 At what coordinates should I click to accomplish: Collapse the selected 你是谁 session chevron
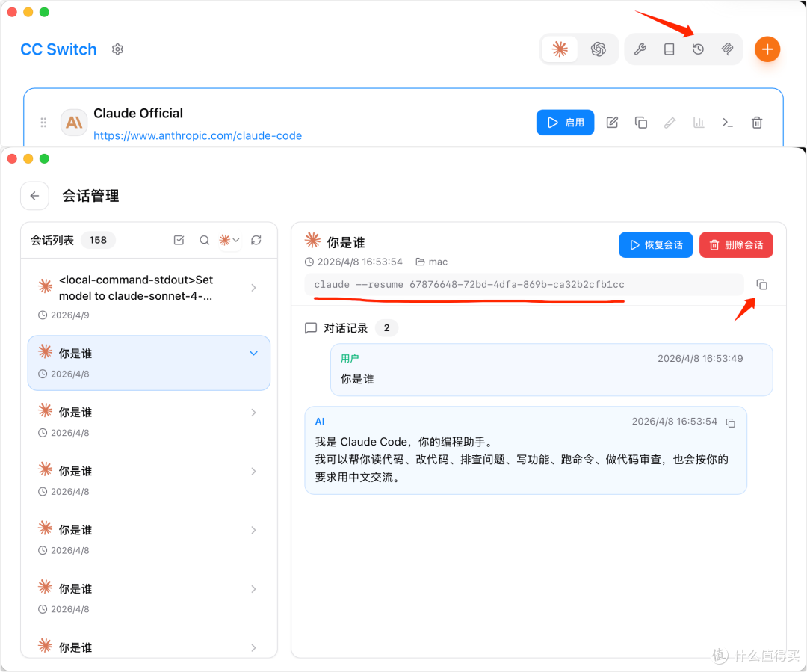click(x=254, y=354)
